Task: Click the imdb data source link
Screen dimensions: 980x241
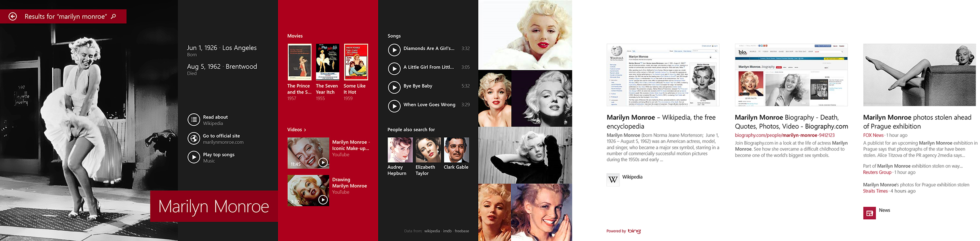Action: pyautogui.click(x=447, y=231)
